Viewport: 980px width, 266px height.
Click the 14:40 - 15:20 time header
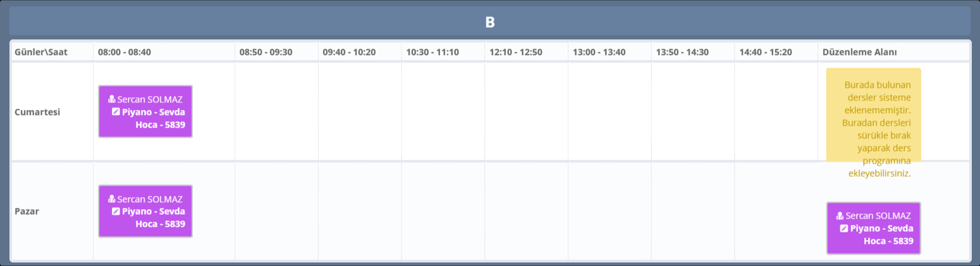[x=766, y=52]
